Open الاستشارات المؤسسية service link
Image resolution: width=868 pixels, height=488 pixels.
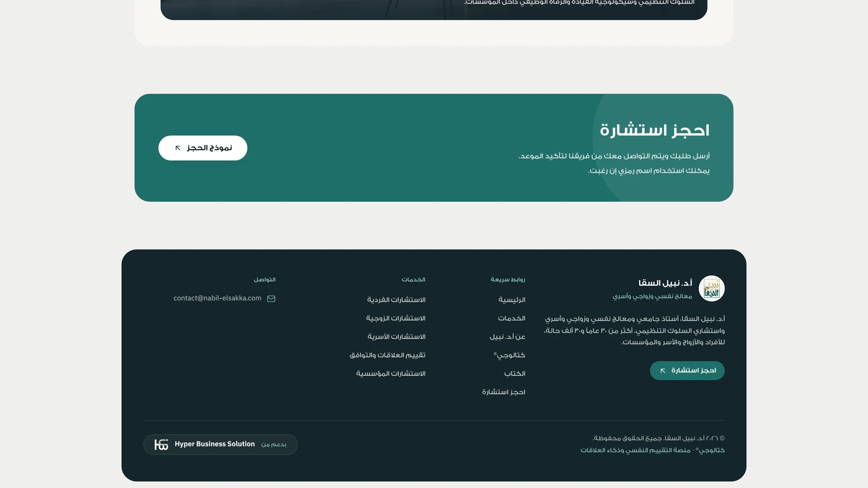pyautogui.click(x=391, y=374)
